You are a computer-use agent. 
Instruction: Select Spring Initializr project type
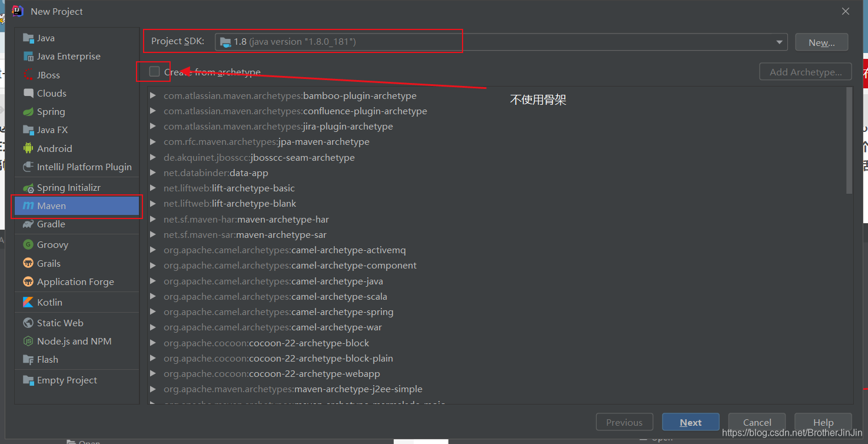(x=77, y=187)
